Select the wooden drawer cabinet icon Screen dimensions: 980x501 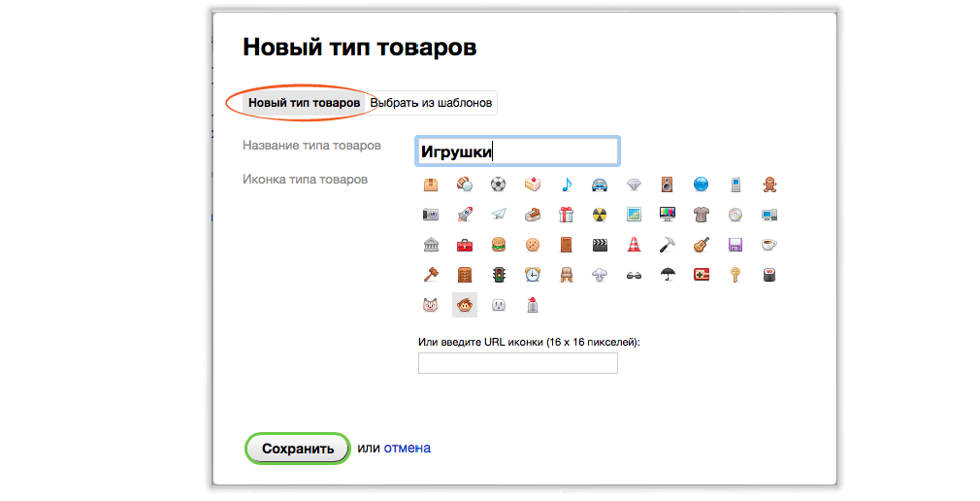465,275
